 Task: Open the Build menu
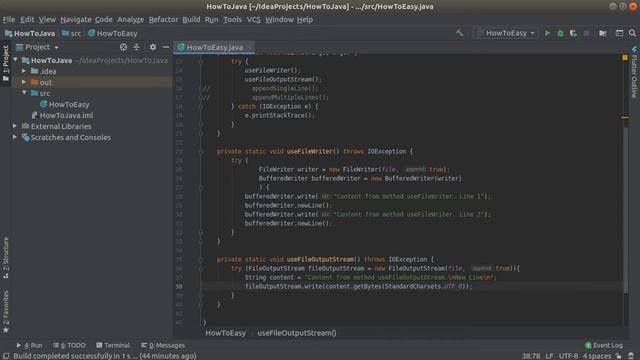(x=191, y=19)
